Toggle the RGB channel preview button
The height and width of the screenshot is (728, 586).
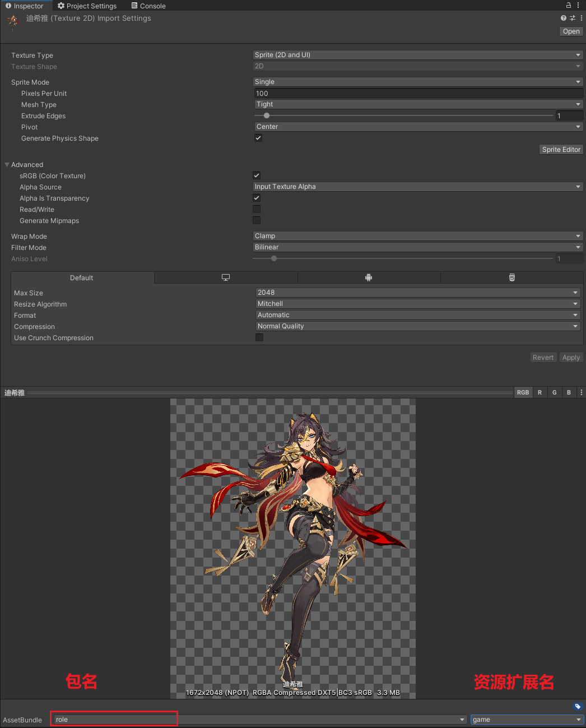coord(523,392)
